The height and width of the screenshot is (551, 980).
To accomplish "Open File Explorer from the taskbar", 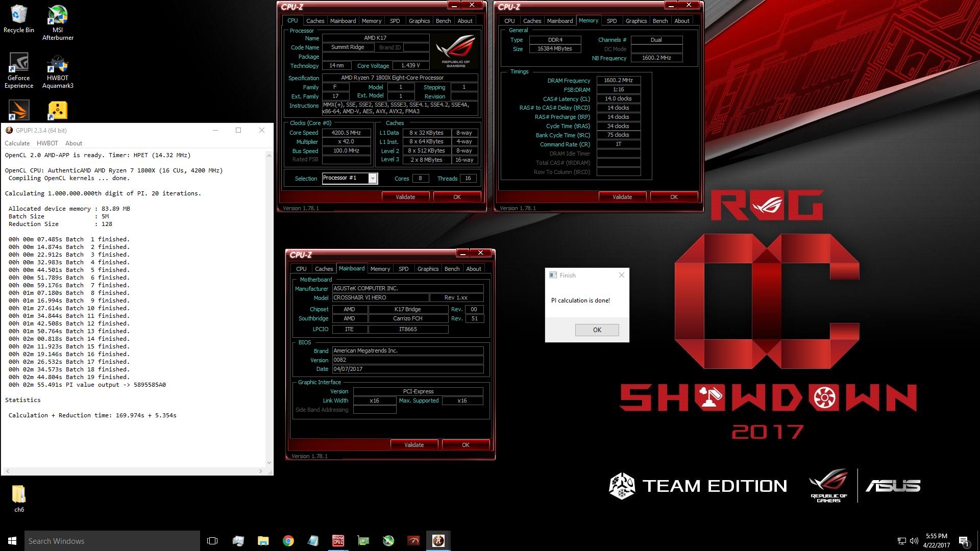I will tap(263, 541).
